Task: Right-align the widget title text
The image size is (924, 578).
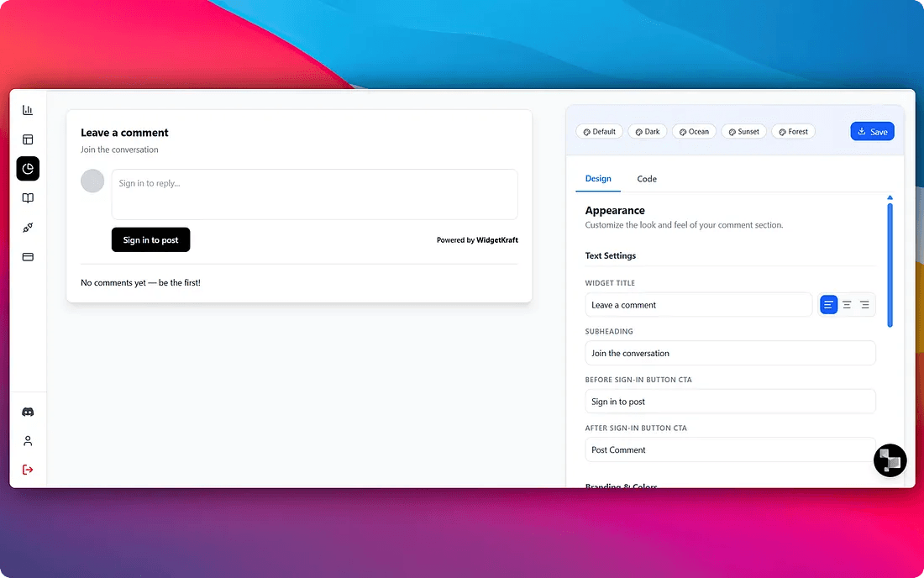Action: pos(865,304)
